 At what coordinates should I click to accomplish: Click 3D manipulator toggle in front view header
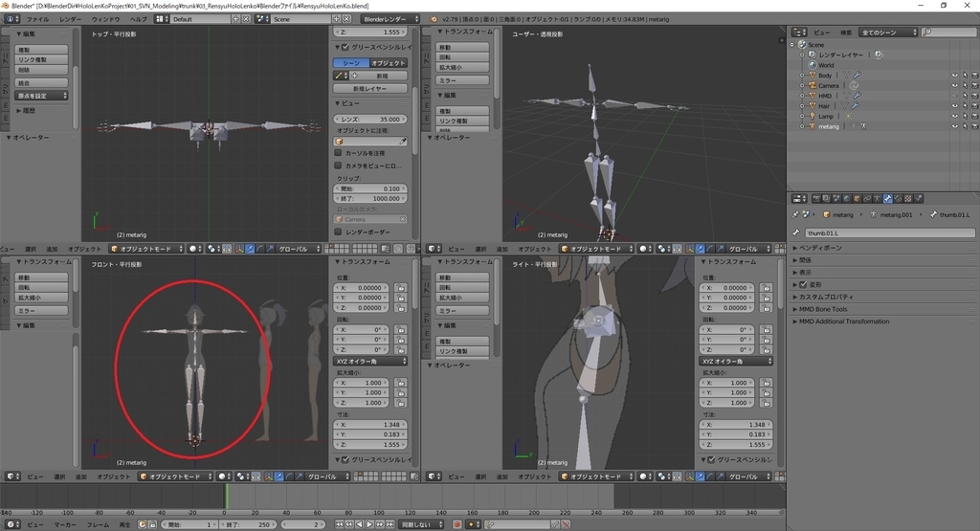pyautogui.click(x=269, y=476)
